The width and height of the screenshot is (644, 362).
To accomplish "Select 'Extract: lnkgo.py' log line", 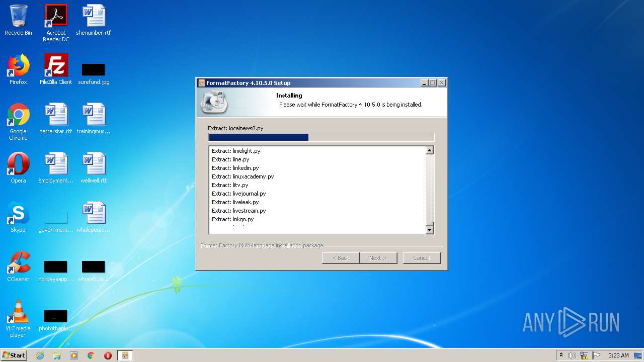I will pyautogui.click(x=232, y=219).
